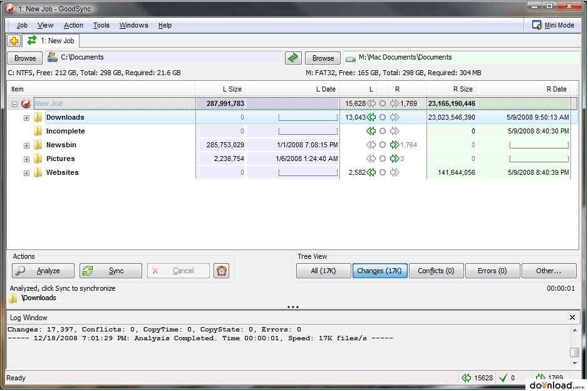Click the left-arrow sync icon in Downloads row
The width and height of the screenshot is (588, 391).
(371, 117)
